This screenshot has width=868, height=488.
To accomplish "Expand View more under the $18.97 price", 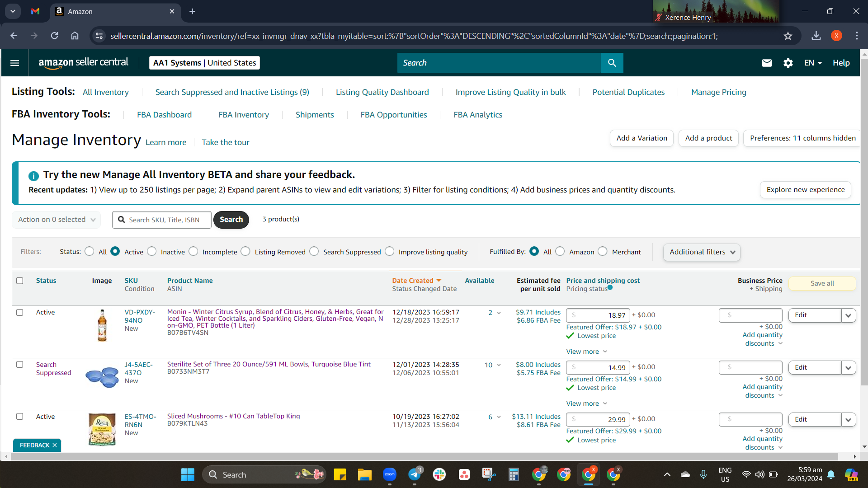I will click(587, 352).
